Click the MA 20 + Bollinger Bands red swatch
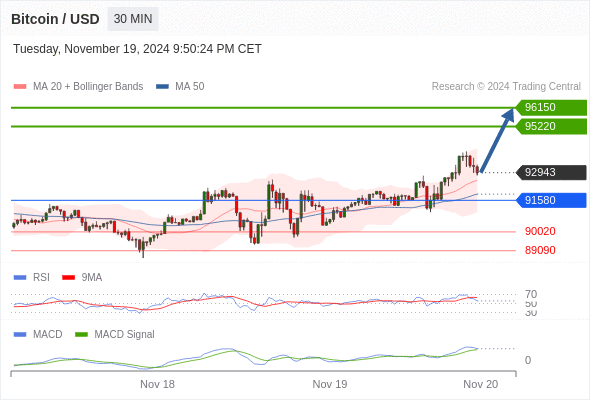Viewport: 590px width, 400px height. [20, 87]
